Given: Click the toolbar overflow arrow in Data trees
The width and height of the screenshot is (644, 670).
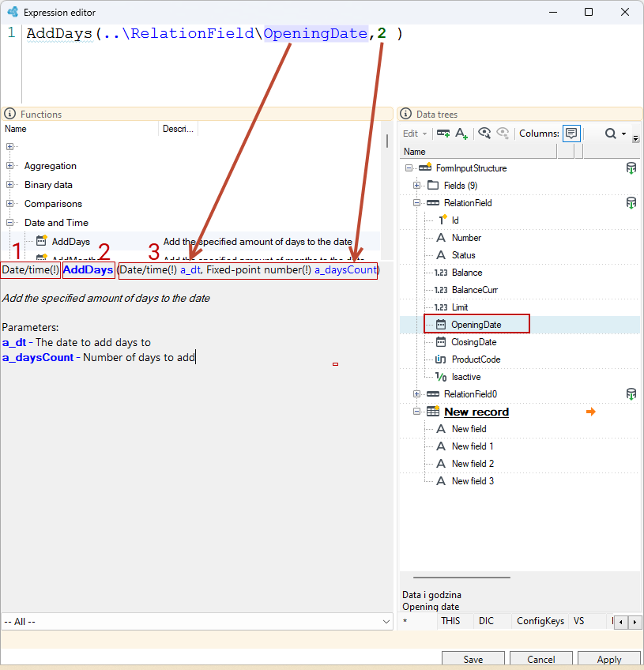Looking at the screenshot, I should [636, 138].
